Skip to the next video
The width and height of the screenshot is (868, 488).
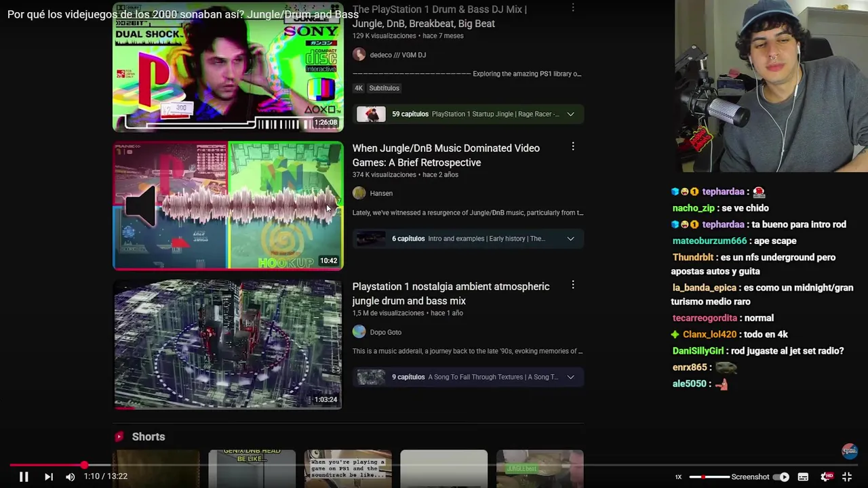49,477
